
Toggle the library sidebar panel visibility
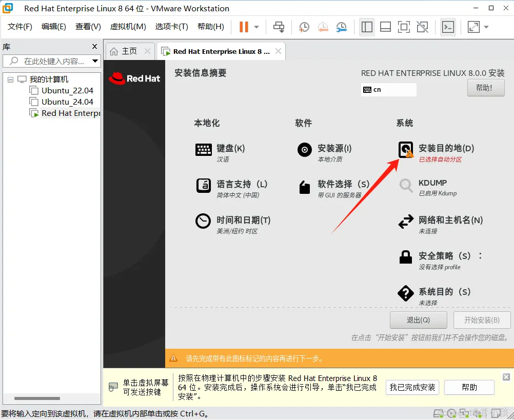(367, 26)
